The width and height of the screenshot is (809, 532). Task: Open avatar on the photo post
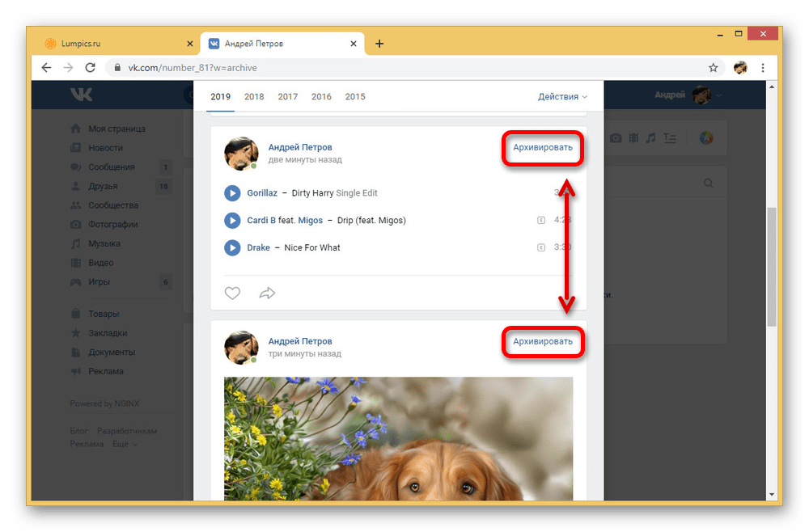coord(241,348)
